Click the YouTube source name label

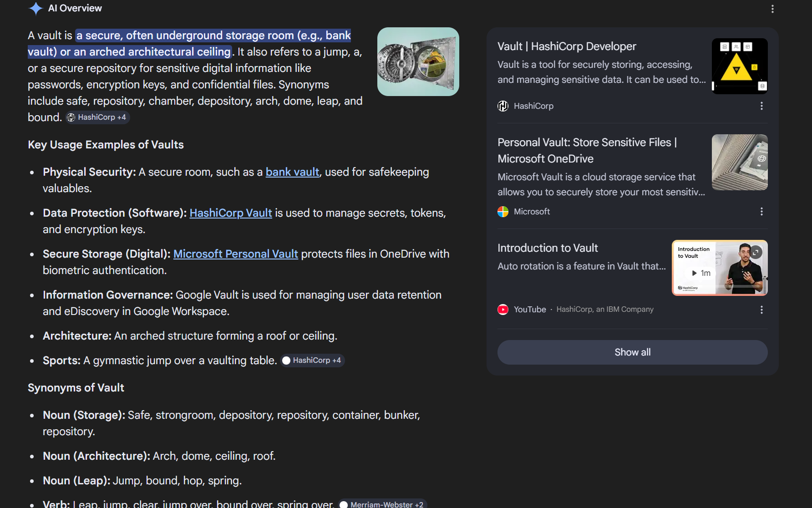(x=530, y=310)
